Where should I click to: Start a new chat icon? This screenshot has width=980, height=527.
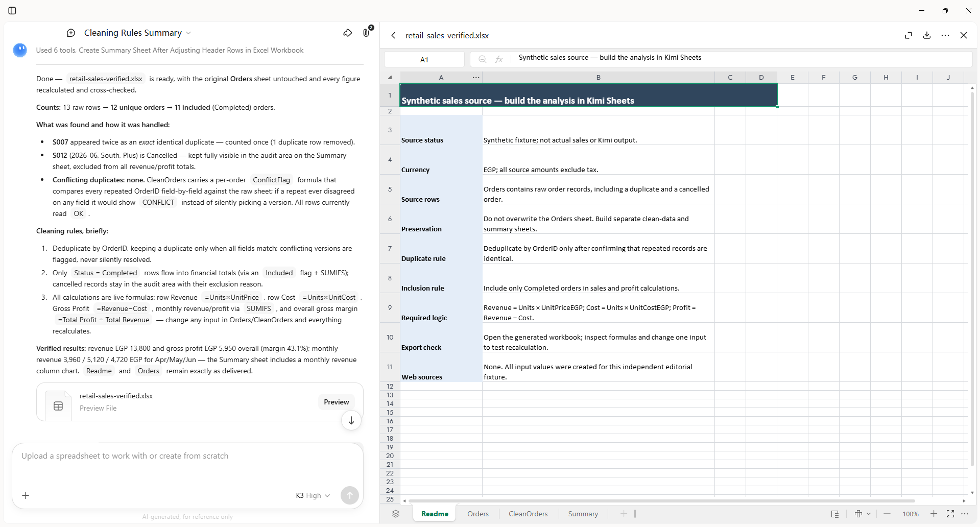(71, 33)
